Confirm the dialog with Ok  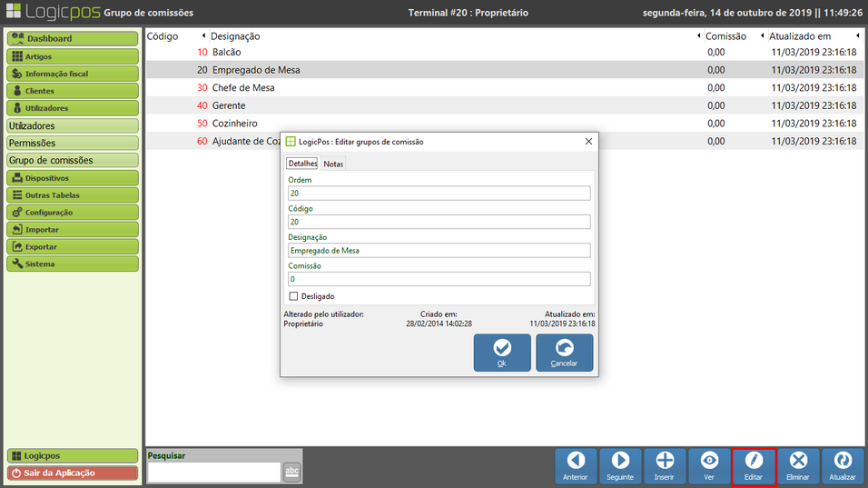click(x=502, y=353)
